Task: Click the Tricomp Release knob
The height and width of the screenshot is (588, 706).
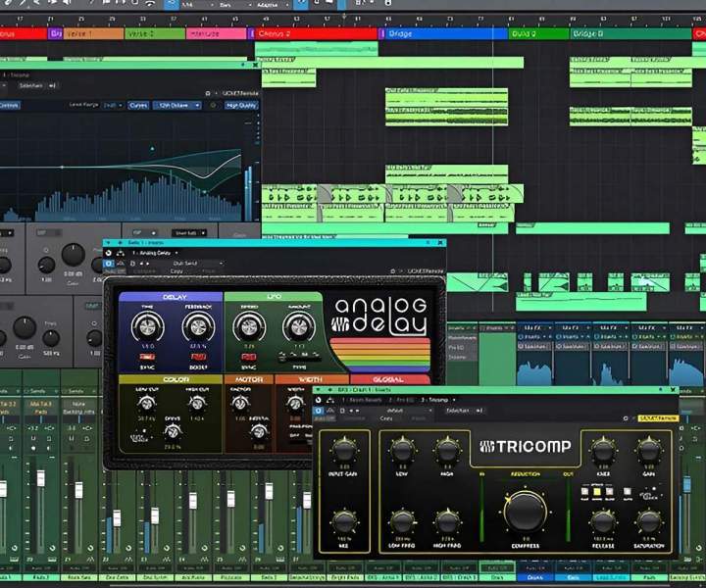Action: (x=603, y=522)
